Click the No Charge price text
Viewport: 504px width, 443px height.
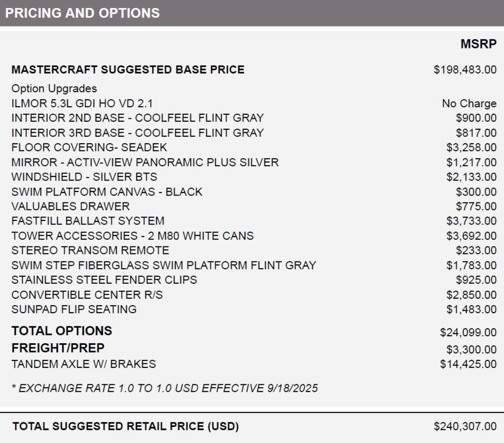coord(469,103)
